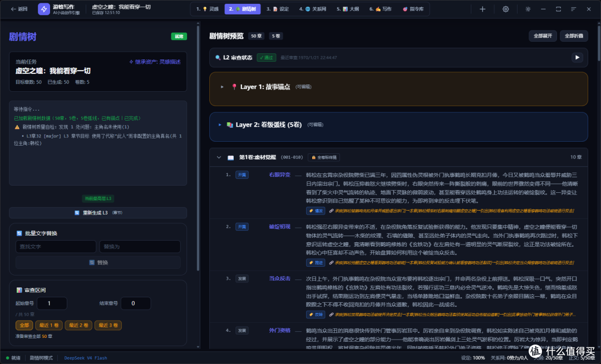Image resolution: width=601 pixels, height=364 pixels.
Task: Click the 起始章号 number field
Action: click(52, 303)
